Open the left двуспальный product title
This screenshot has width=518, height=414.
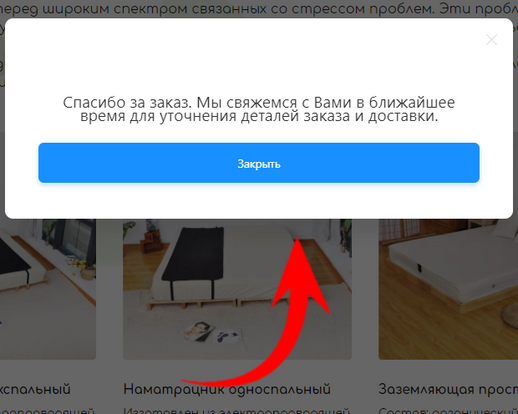click(x=35, y=389)
